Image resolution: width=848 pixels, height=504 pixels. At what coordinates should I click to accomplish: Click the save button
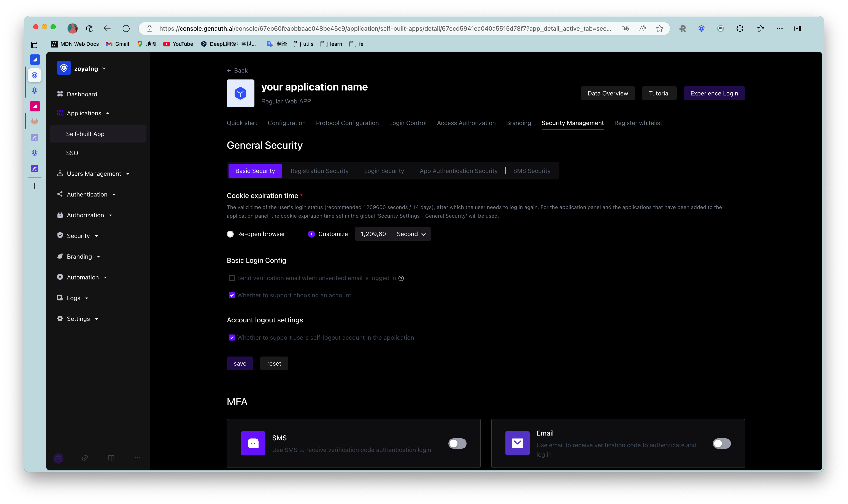tap(240, 363)
